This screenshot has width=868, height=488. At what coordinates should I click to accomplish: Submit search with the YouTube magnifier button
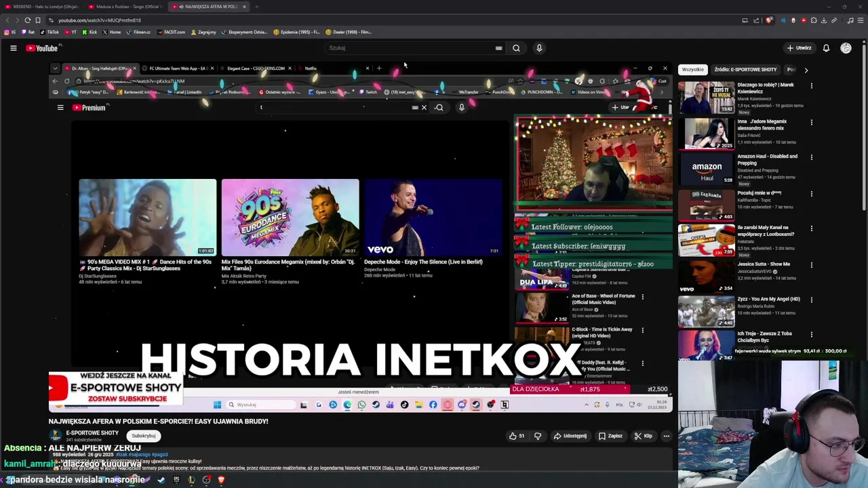pos(516,48)
